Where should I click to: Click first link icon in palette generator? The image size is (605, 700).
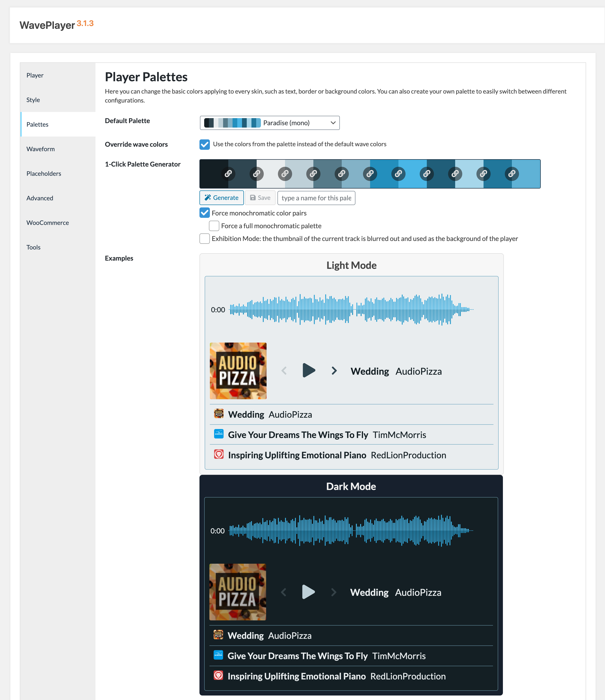click(x=228, y=174)
